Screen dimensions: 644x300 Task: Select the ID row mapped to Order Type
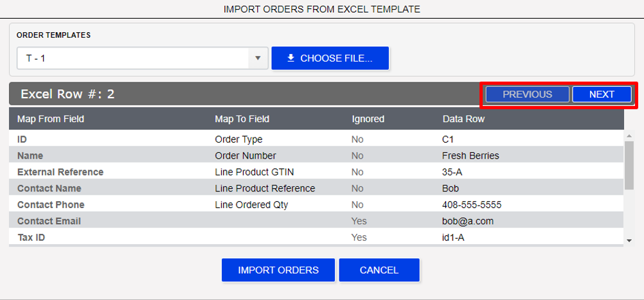(316, 139)
